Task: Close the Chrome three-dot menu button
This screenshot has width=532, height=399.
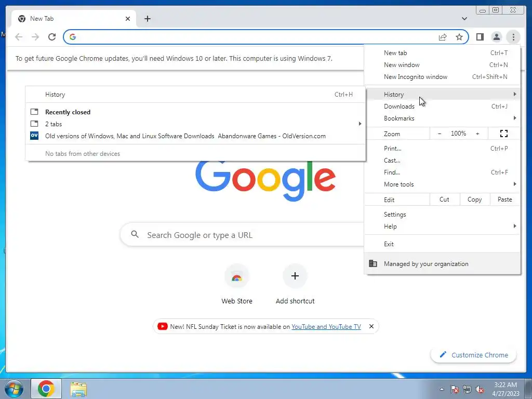Action: 513,37
